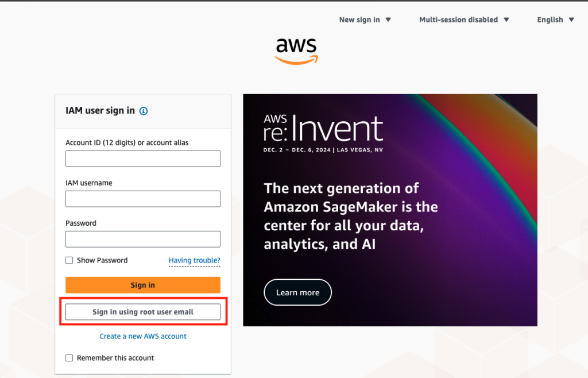
Task: Click Learn more in the re:Invent banner
Action: click(x=298, y=292)
